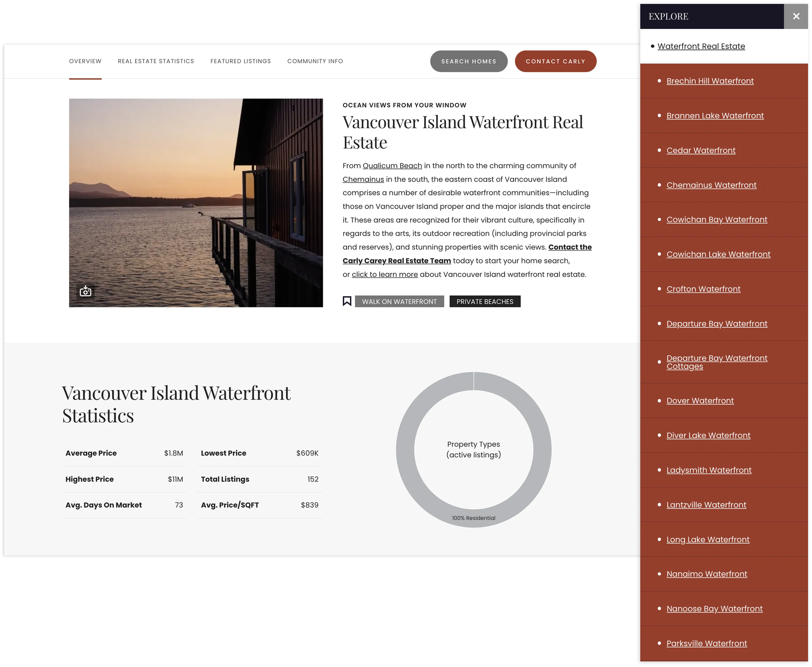Open the Overview tab
This screenshot has height=667, width=812.
85,61
